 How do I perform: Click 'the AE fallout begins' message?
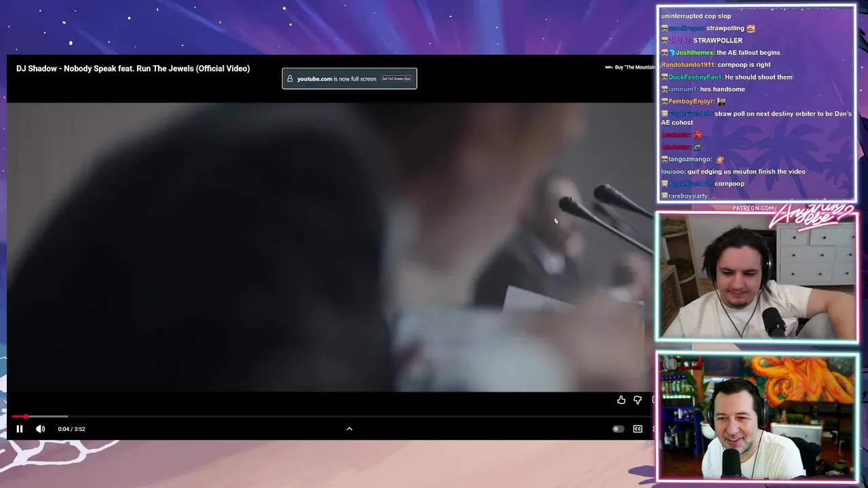(x=749, y=53)
